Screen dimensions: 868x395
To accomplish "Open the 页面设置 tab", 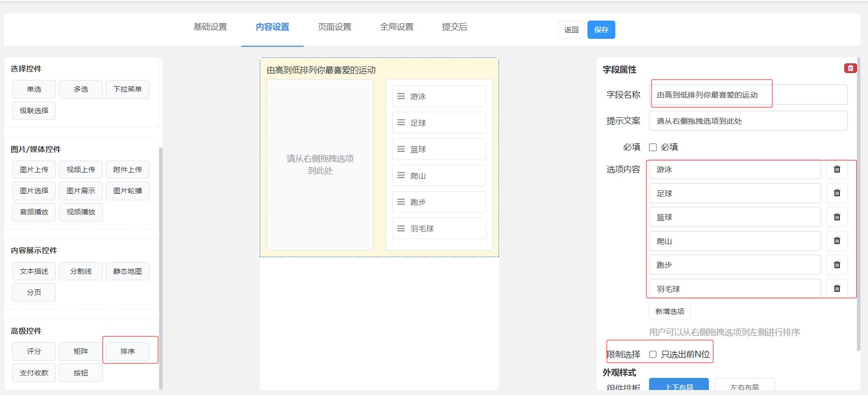I will [x=334, y=27].
